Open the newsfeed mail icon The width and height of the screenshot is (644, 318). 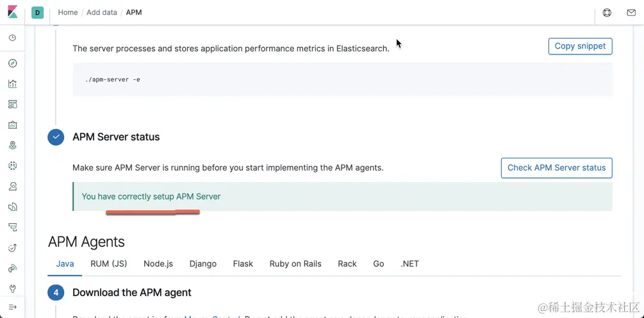631,12
